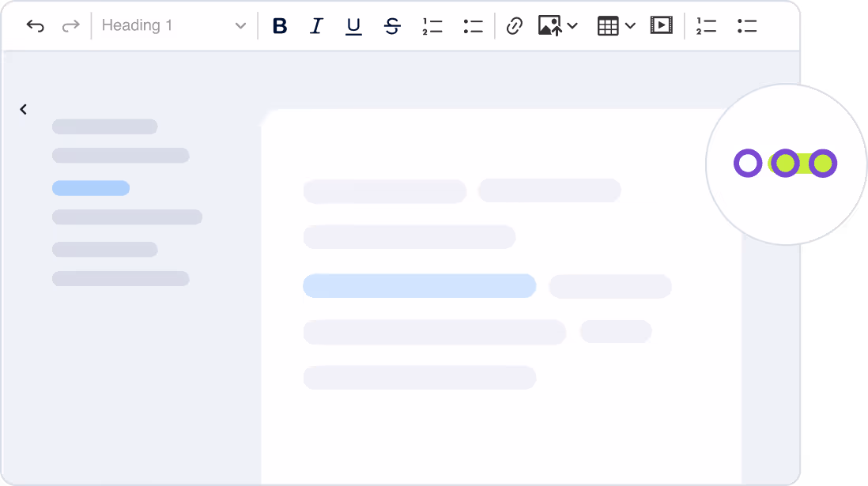
Task: Click the middle green-filled circle step
Action: click(785, 164)
